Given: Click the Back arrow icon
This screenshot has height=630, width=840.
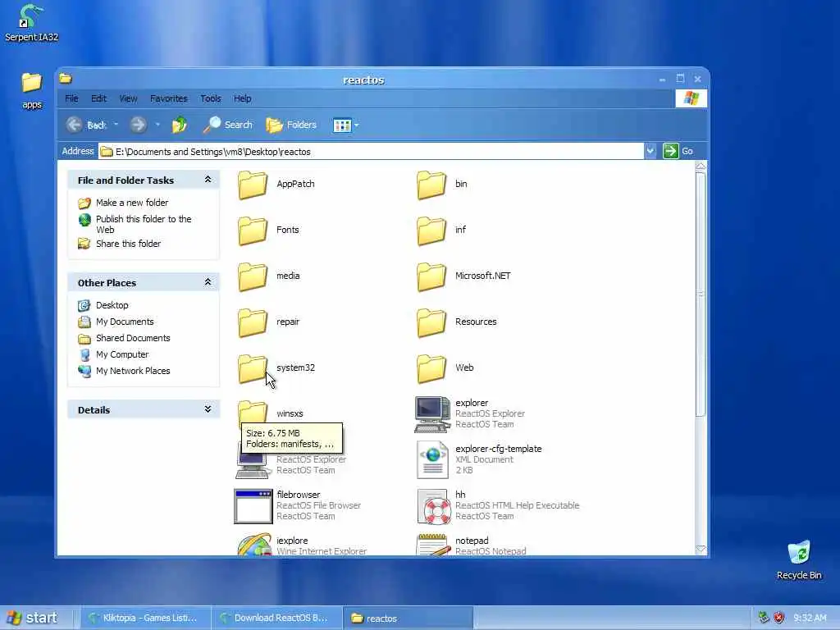Looking at the screenshot, I should coord(74,125).
